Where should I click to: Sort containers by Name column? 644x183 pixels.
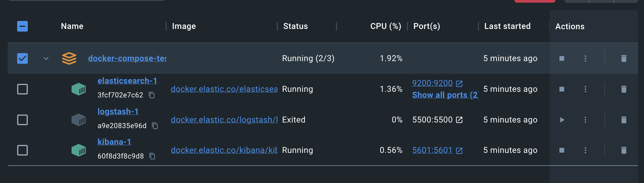coord(72,26)
